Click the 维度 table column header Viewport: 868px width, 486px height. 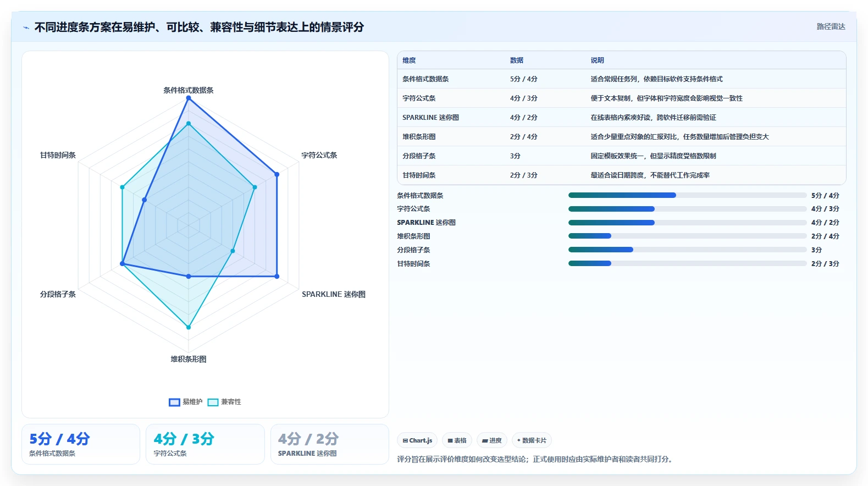point(409,60)
